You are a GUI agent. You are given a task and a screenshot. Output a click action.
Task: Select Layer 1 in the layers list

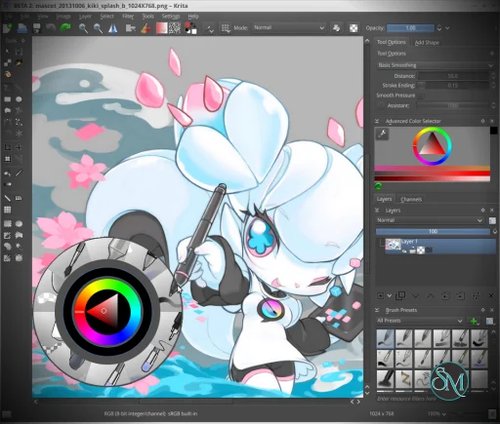[440, 246]
